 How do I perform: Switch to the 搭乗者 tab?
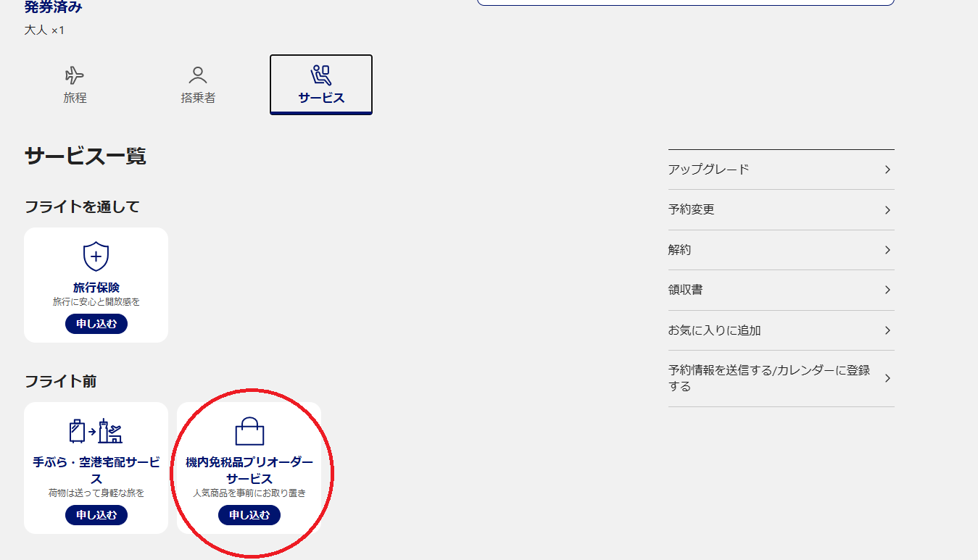(198, 85)
